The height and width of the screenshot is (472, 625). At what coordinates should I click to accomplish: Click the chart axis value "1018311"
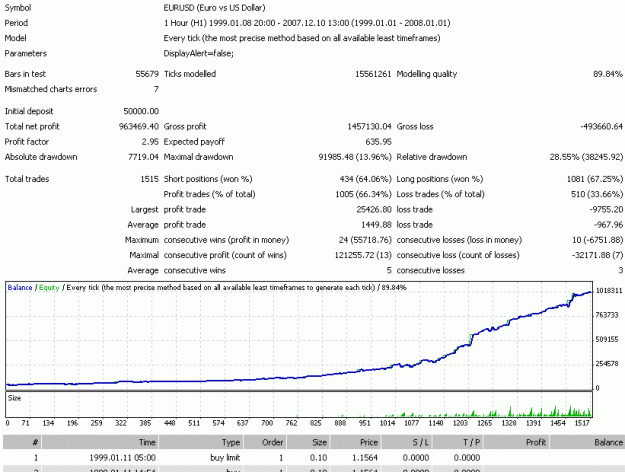click(609, 291)
